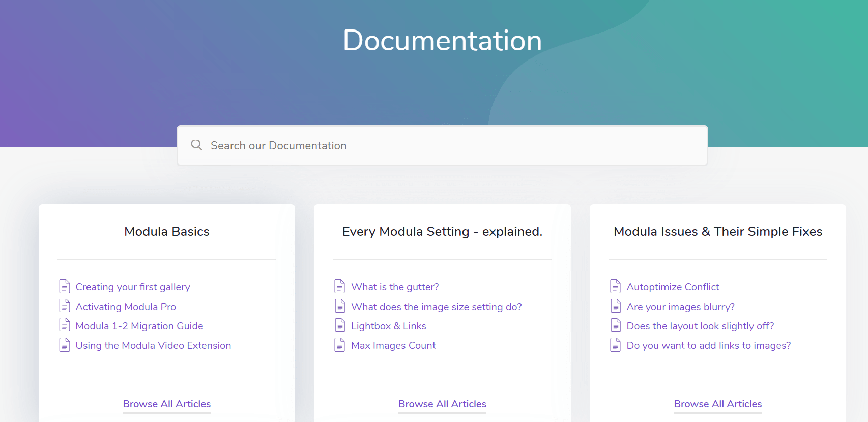Click document icon beside Max Images Count

pyautogui.click(x=340, y=345)
